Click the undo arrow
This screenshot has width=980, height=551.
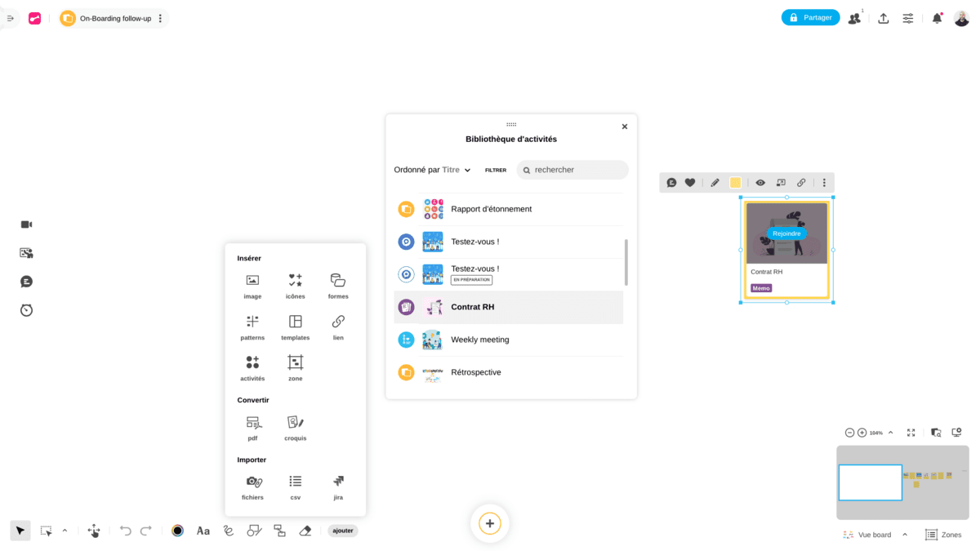[125, 531]
